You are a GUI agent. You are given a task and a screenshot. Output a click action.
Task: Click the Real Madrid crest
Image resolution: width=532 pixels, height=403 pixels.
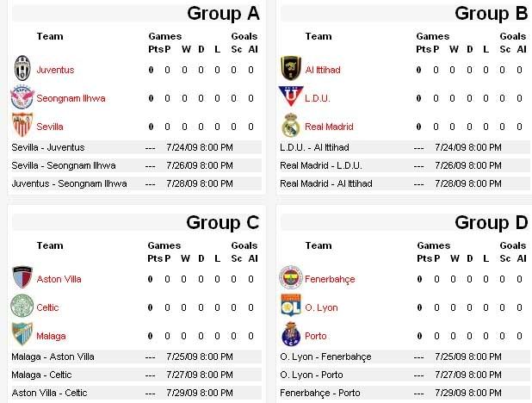tap(291, 125)
